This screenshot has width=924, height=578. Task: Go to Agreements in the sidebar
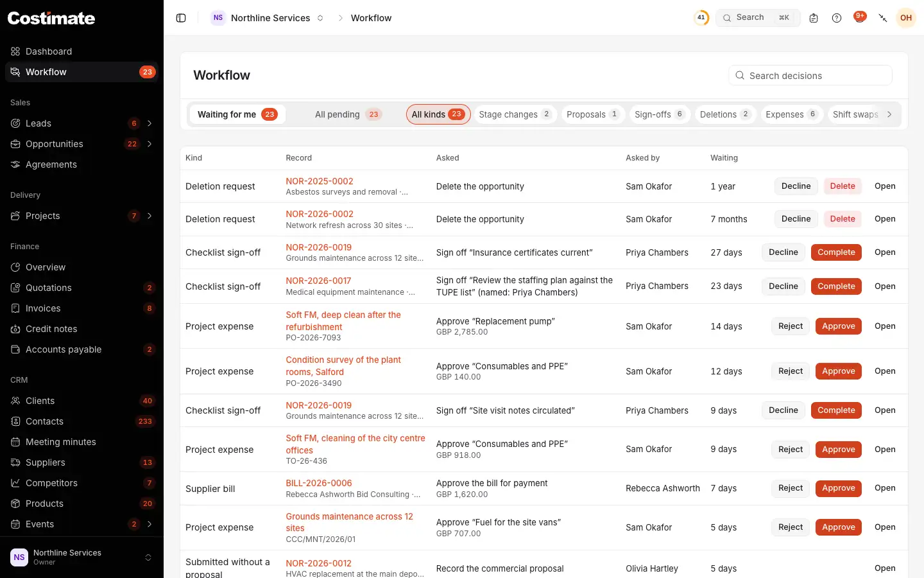tap(81, 164)
